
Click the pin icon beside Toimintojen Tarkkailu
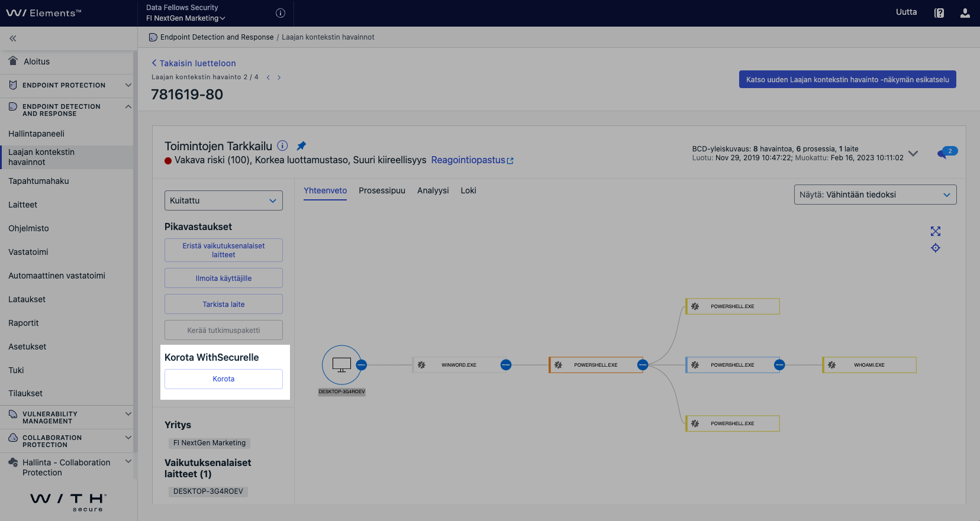(301, 145)
